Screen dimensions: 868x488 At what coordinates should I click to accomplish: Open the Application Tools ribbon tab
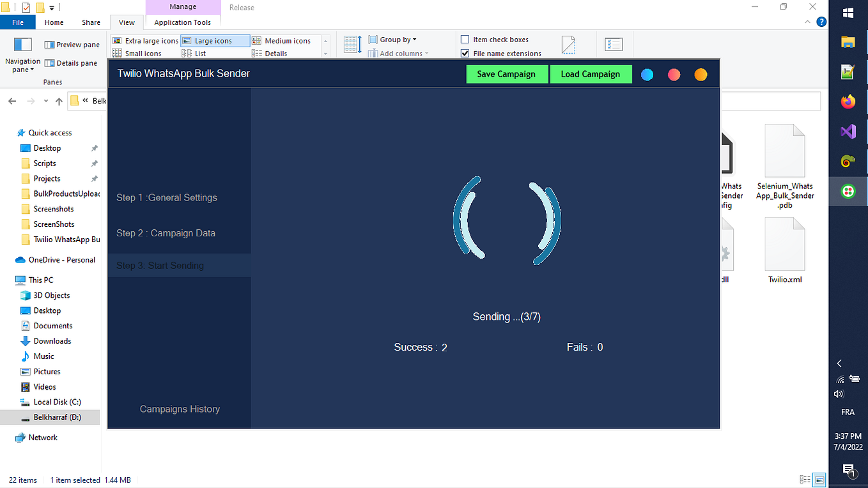click(183, 22)
